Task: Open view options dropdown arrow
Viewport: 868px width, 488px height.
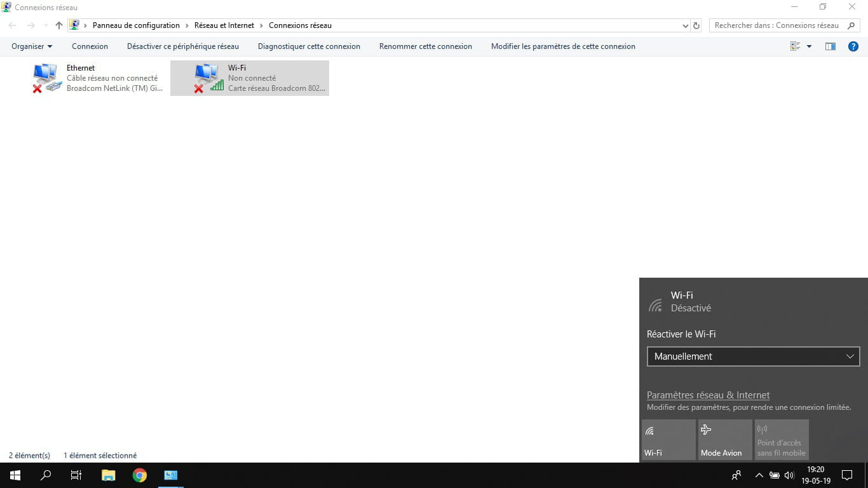Action: (x=809, y=46)
